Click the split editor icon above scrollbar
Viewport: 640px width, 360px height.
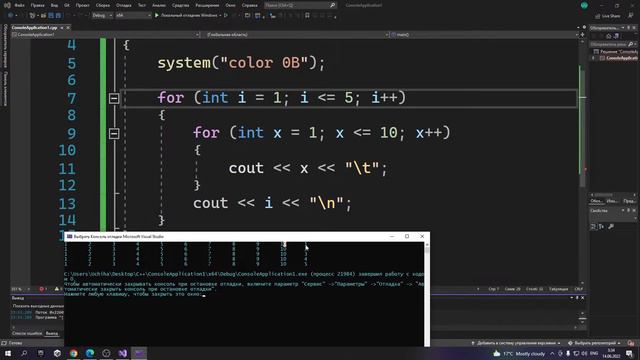tap(582, 35)
